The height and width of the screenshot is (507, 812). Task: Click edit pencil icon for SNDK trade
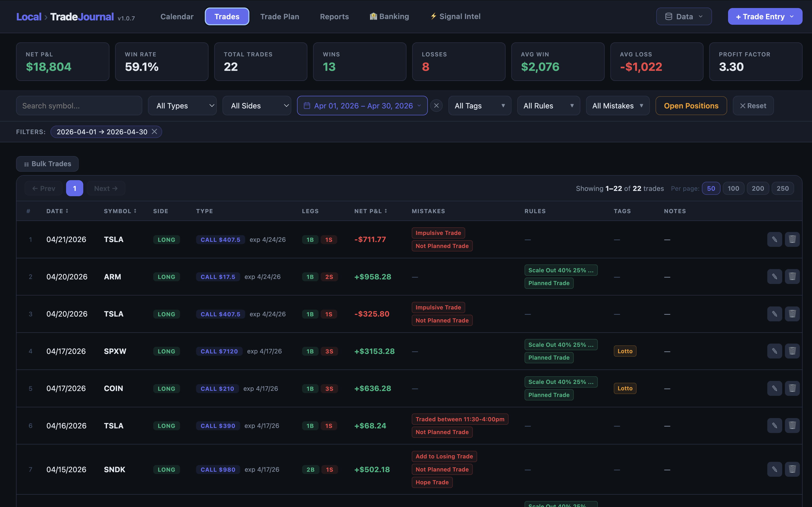click(x=774, y=469)
